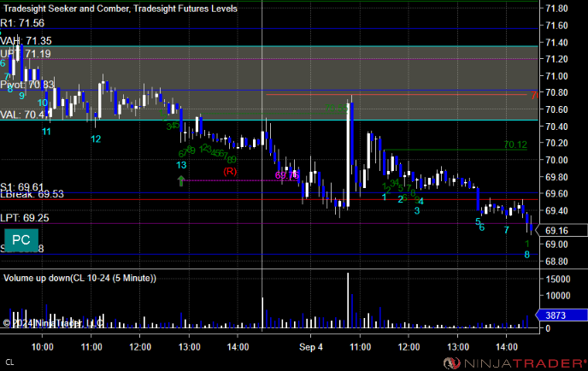The width and height of the screenshot is (588, 371).
Task: Select the VAL level label
Action: [x=25, y=115]
